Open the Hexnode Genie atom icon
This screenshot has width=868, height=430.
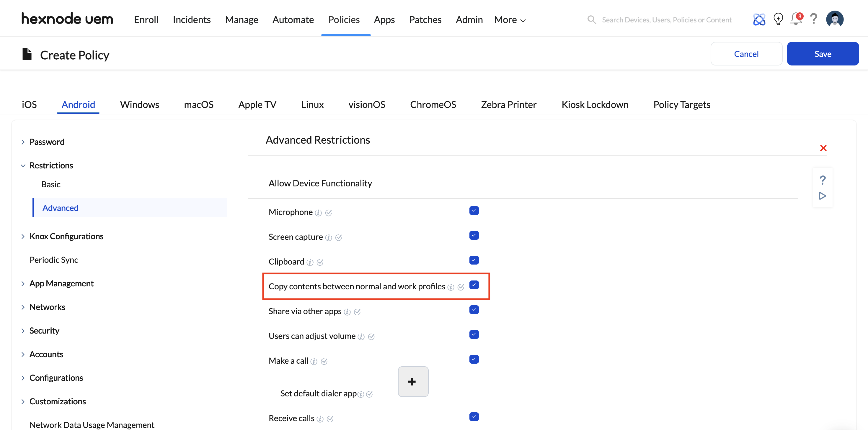(x=759, y=19)
